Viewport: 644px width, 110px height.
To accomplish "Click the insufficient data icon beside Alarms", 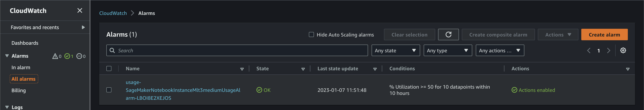I will (x=79, y=56).
